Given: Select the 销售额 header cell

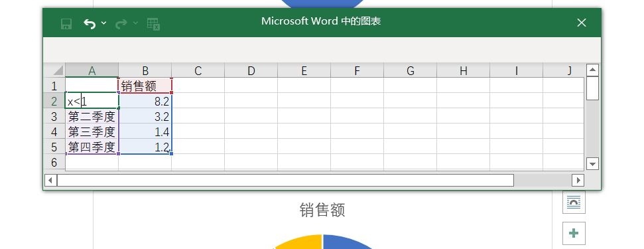Looking at the screenshot, I should (x=145, y=86).
